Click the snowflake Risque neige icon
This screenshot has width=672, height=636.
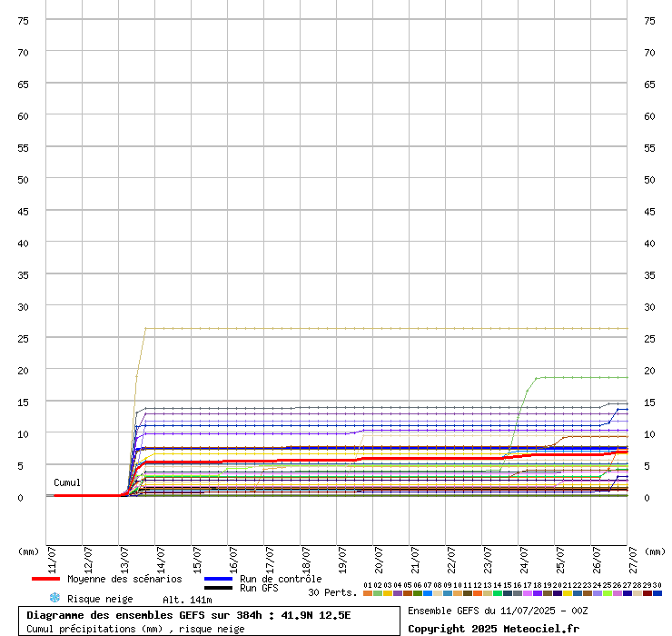(x=54, y=598)
